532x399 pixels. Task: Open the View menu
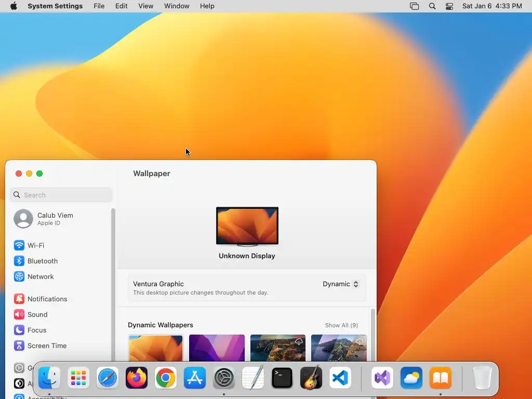(x=146, y=6)
